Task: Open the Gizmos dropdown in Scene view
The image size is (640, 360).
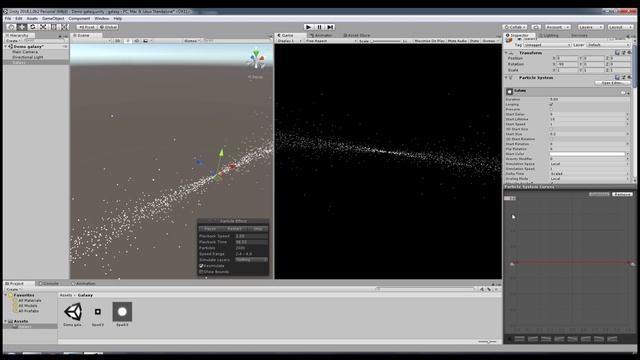Action: pyautogui.click(x=191, y=41)
